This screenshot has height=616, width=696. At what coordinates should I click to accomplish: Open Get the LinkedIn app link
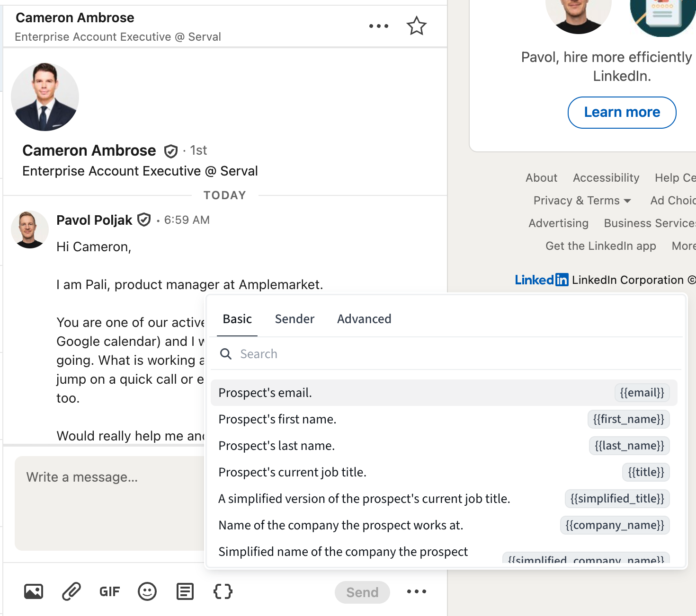click(x=601, y=246)
